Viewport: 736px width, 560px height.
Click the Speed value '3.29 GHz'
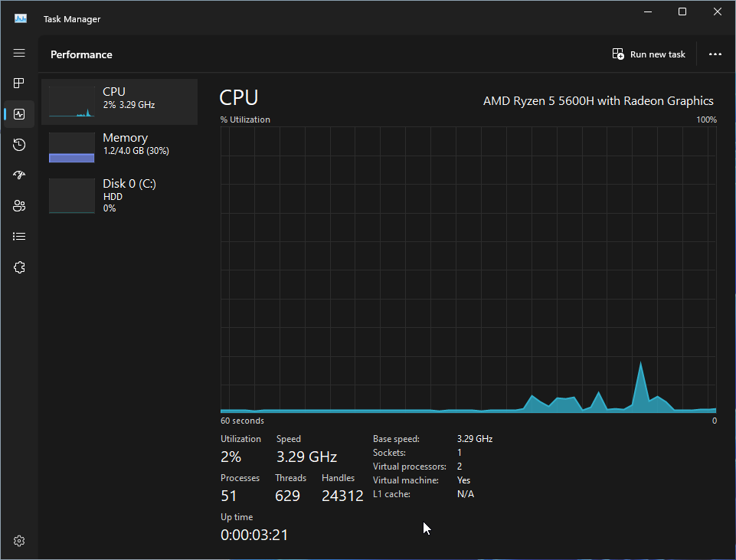click(306, 457)
